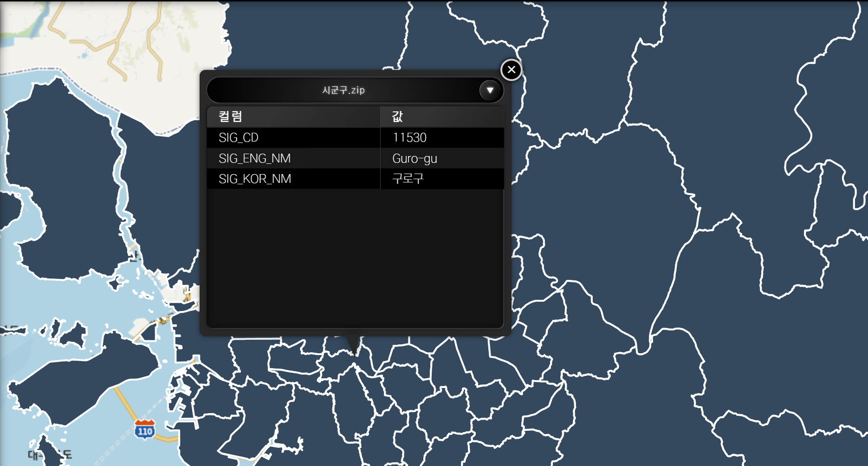Click the value 11530 cell

(410, 137)
